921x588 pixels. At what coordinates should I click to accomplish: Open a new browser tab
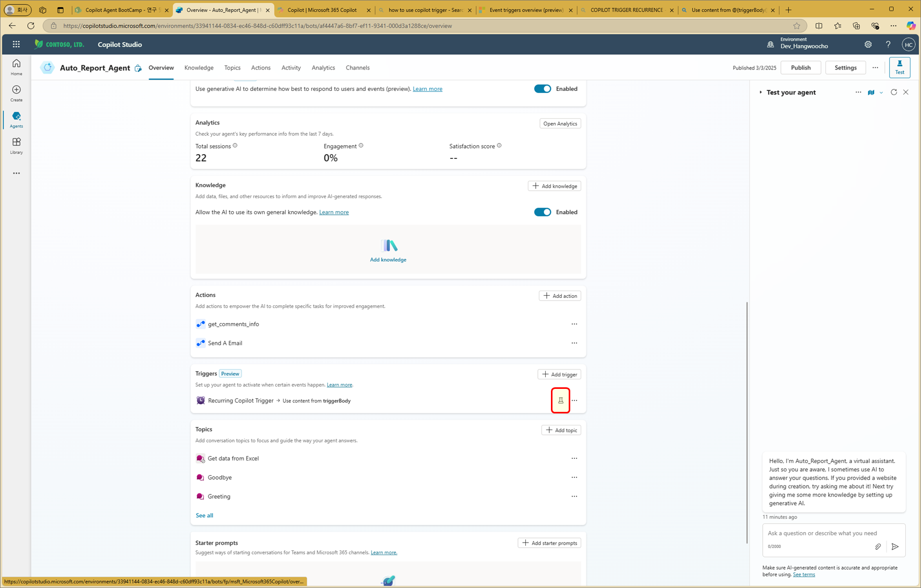[x=788, y=10]
